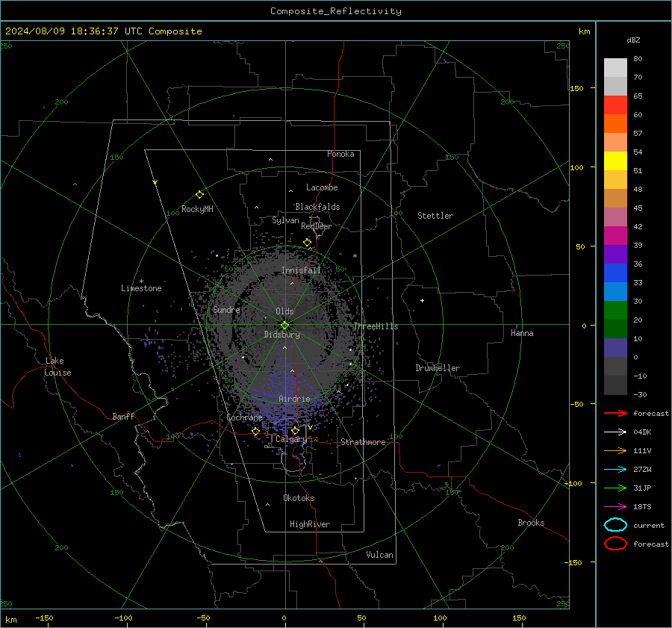Select the HighRiver label
This screenshot has width=672, height=628.
310,524
